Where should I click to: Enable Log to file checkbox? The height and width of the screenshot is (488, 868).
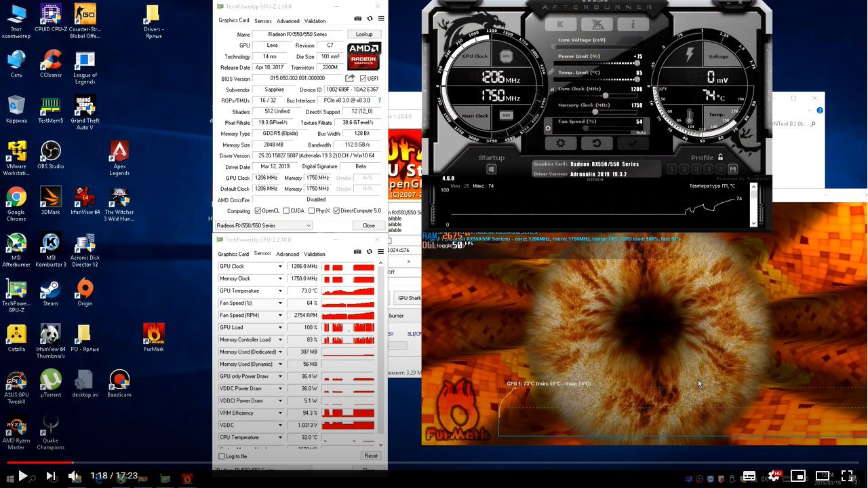click(x=222, y=456)
